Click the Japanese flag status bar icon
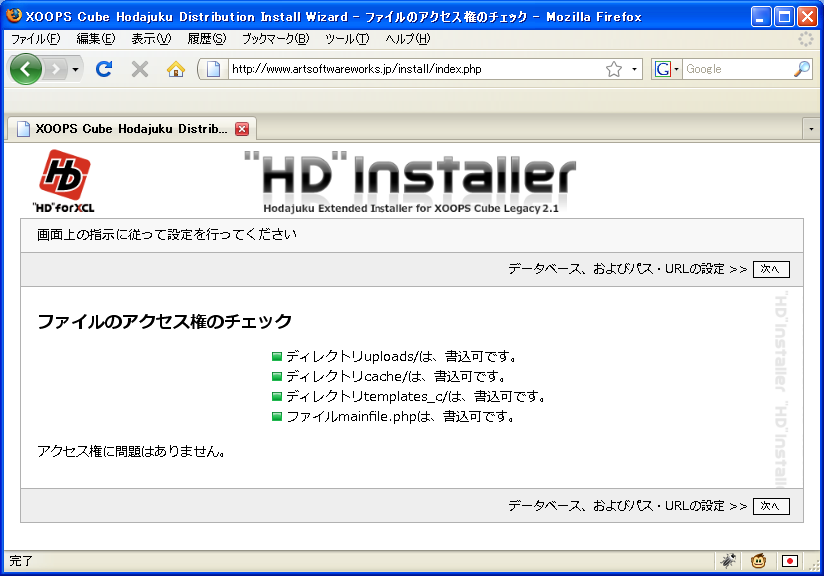Viewport: 824px width, 576px height. coord(790,561)
